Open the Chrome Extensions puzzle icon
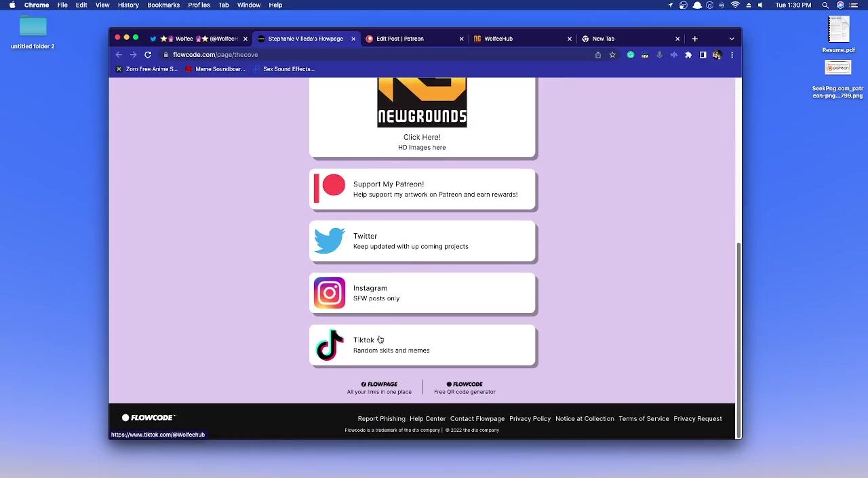 coord(688,55)
